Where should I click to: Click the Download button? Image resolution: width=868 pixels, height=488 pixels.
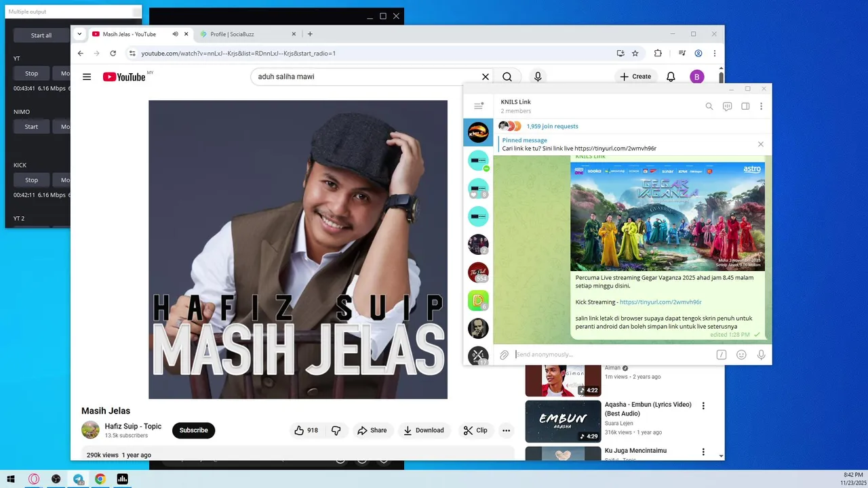(x=423, y=430)
